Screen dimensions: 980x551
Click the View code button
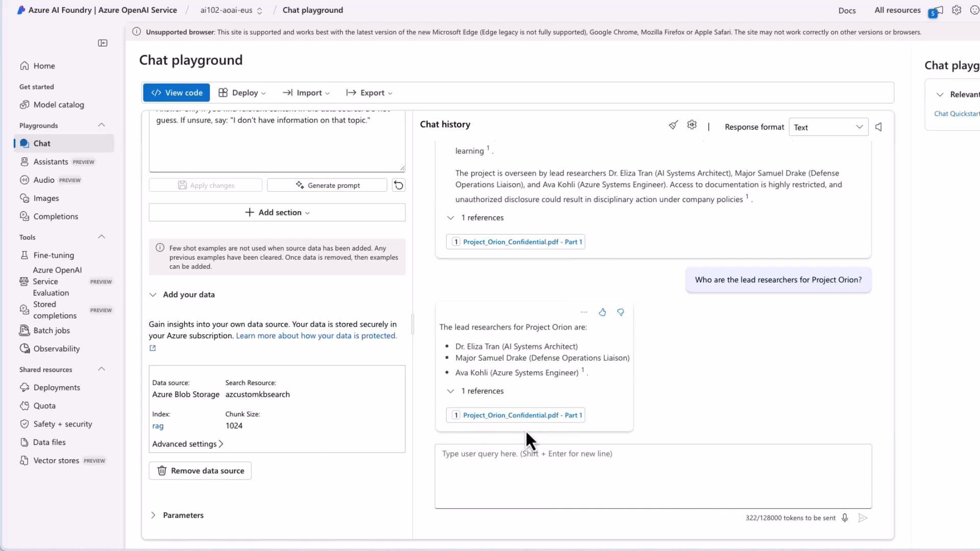[x=177, y=93]
